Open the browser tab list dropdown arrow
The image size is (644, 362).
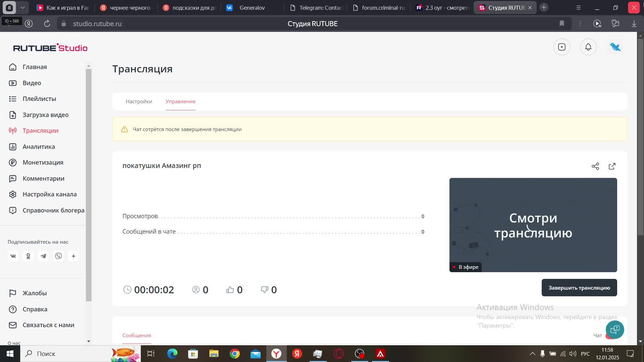coord(22,7)
